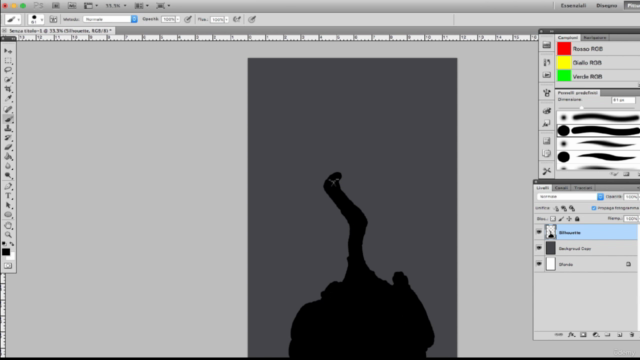Select the Campioni tab
Image resolution: width=640 pixels, height=360 pixels.
568,38
